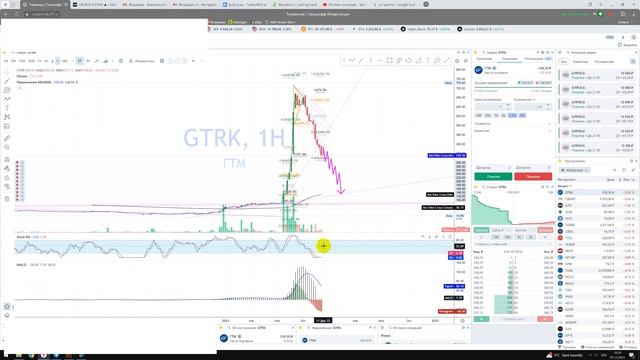This screenshot has width=640, height=360.
Task: Switch to the Рыночная order tab
Action: (484, 59)
